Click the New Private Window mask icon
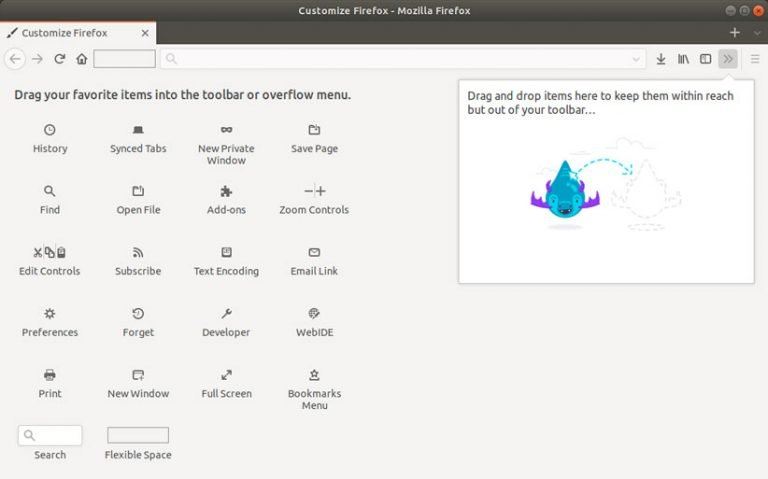The width and height of the screenshot is (768, 479). coord(226,130)
